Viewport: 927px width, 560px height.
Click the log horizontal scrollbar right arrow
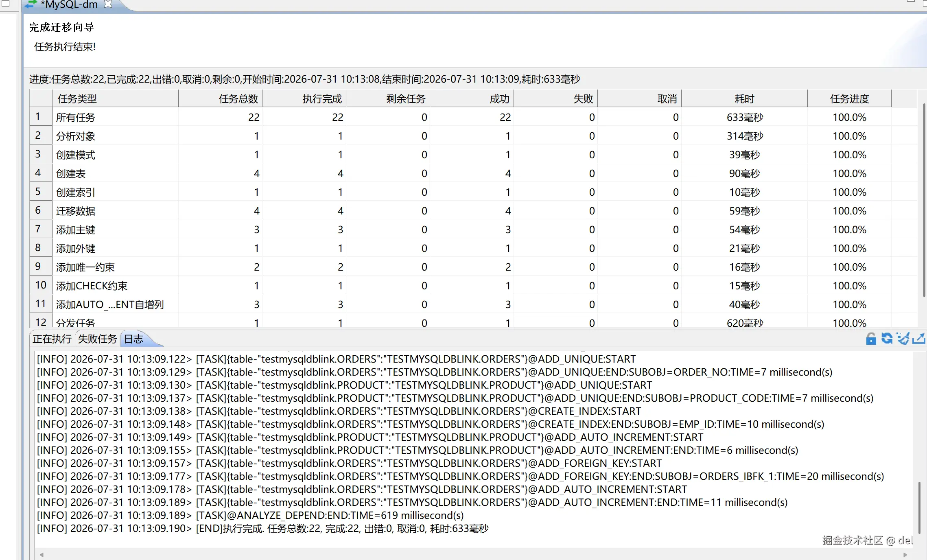coord(905,554)
